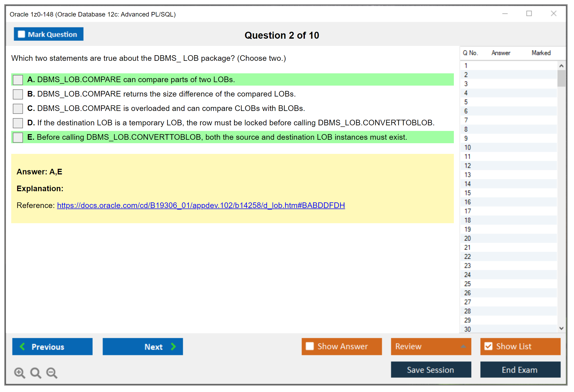
Task: Click the reset zoom magnifier icon
Action: point(36,373)
